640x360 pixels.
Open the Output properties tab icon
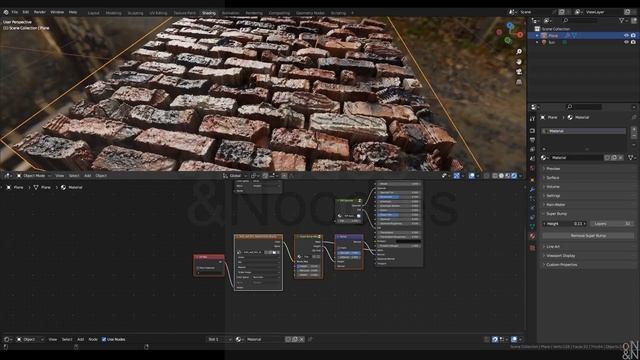[532, 140]
